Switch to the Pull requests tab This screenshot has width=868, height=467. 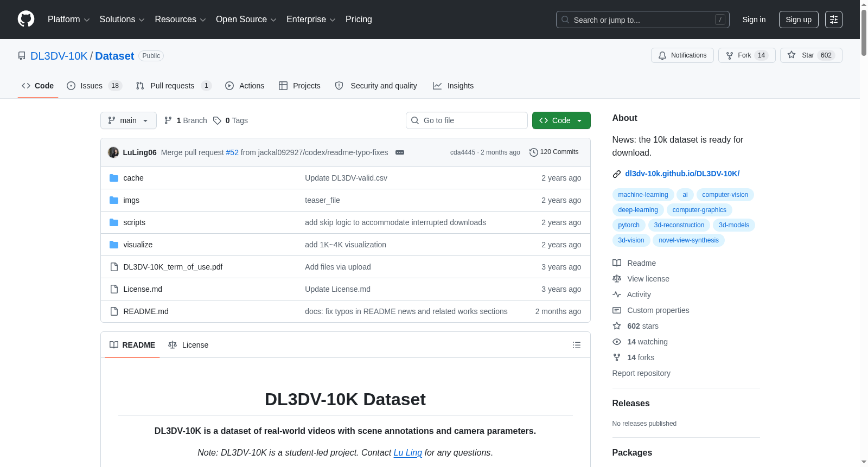pyautogui.click(x=174, y=86)
